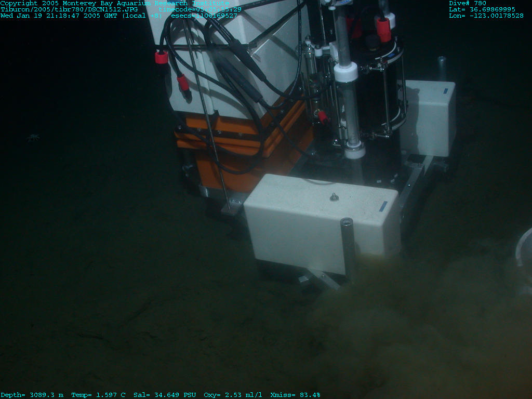Click the timecode readout at top
532x399 pixels.
coord(200,9)
